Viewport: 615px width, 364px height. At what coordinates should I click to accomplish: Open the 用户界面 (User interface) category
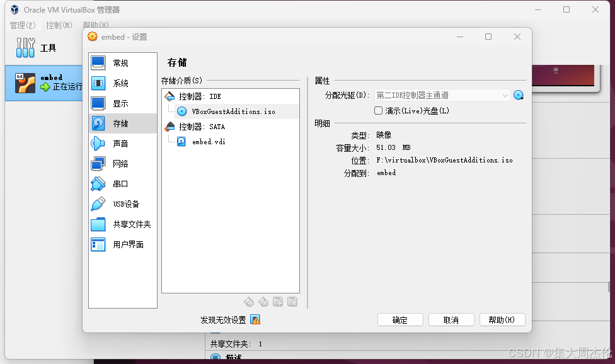(x=123, y=244)
